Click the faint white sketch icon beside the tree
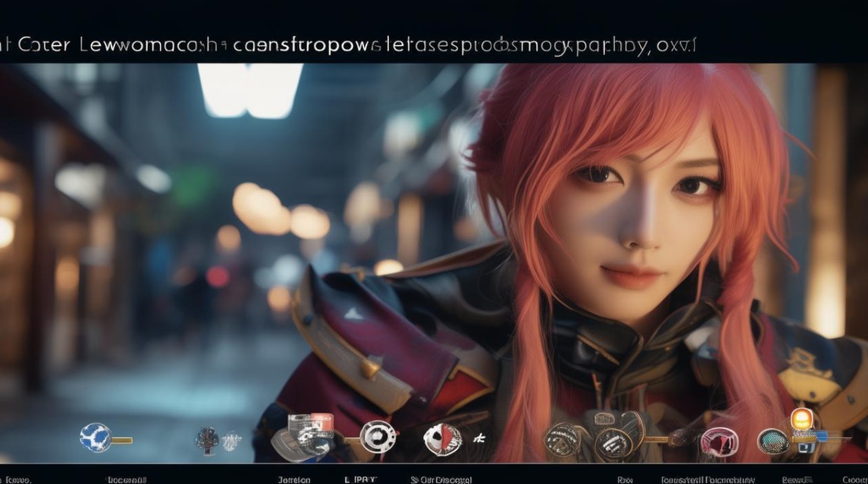The height and width of the screenshot is (484, 868). click(x=231, y=441)
